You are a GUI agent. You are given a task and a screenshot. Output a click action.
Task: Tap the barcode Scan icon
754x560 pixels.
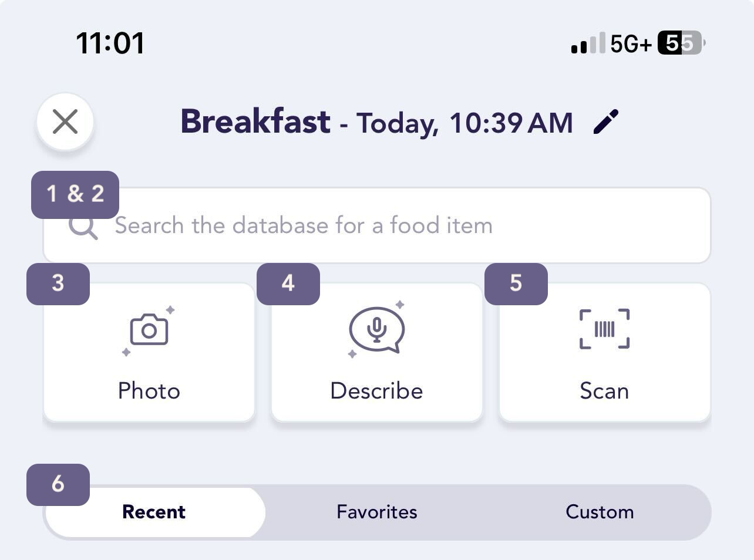(604, 329)
